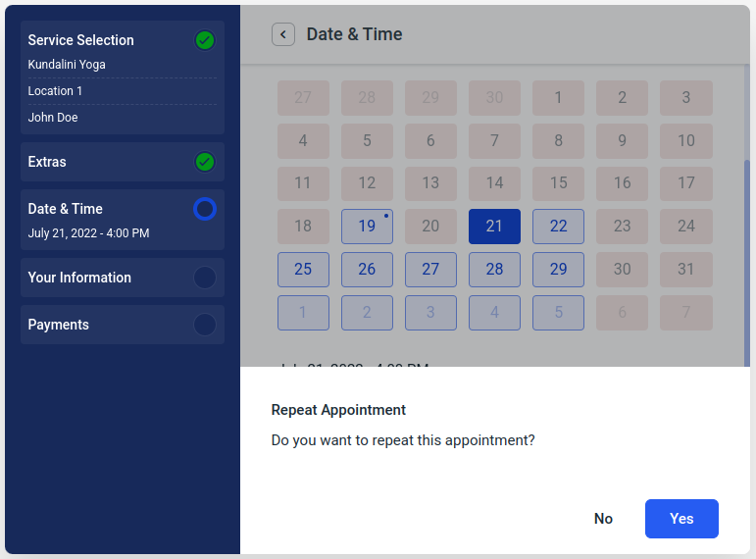Select date 25 in the calendar
The height and width of the screenshot is (559, 756).
[x=303, y=269]
